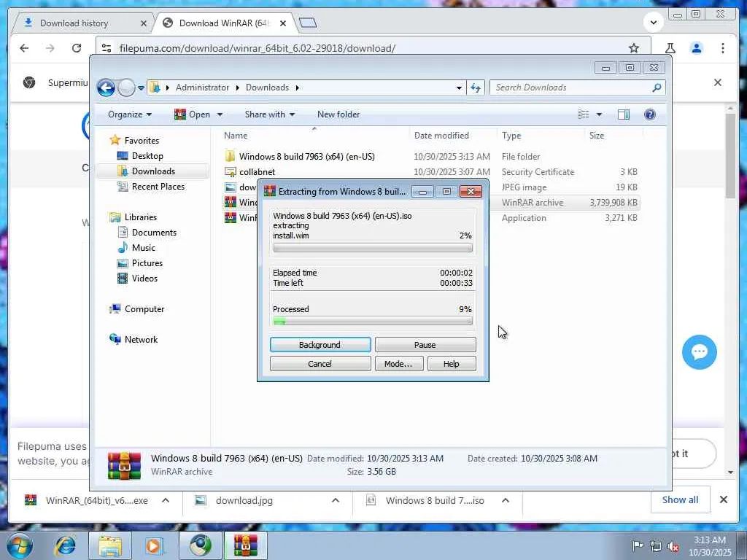The height and width of the screenshot is (560, 747).
Task: Open the Documents library
Action: coord(154,233)
